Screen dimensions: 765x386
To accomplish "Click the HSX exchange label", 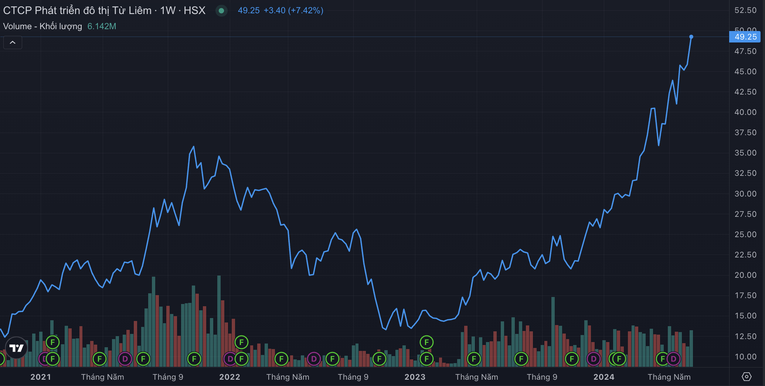I will click(x=194, y=10).
